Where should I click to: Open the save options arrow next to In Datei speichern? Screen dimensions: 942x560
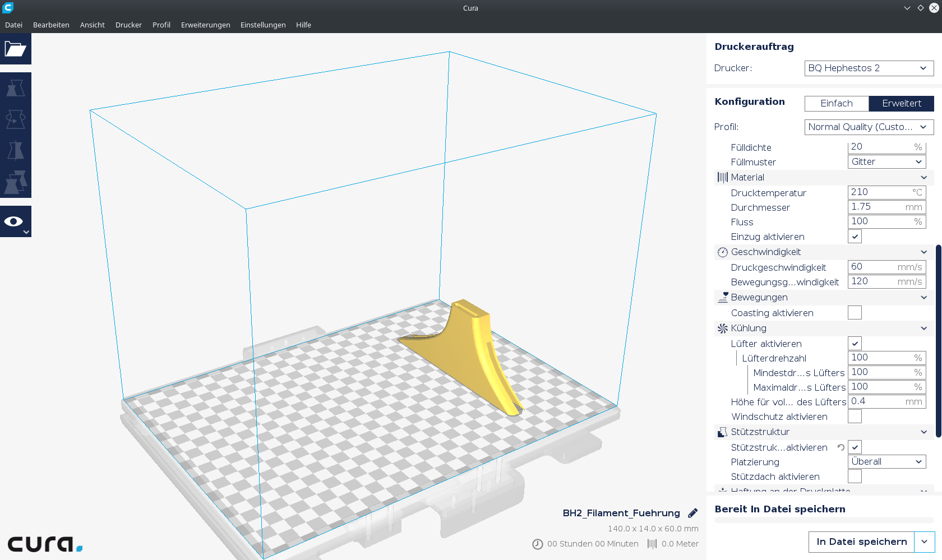pos(924,542)
